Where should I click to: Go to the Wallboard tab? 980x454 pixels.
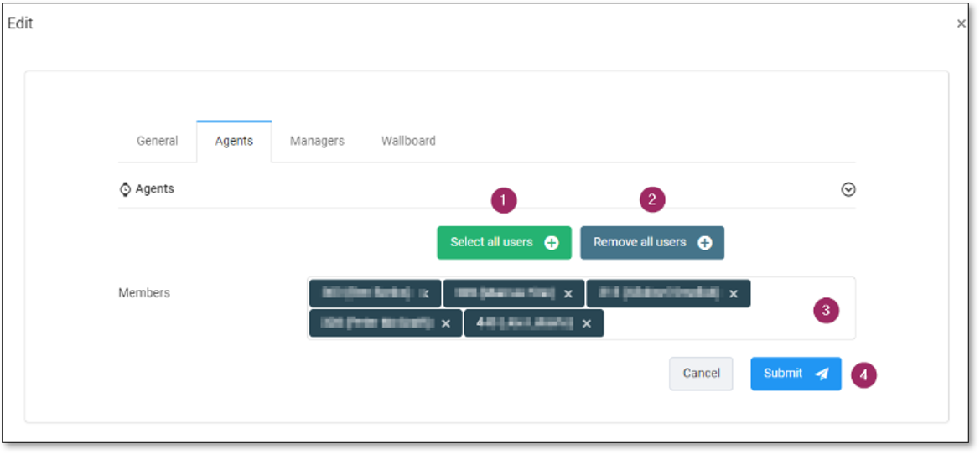408,141
